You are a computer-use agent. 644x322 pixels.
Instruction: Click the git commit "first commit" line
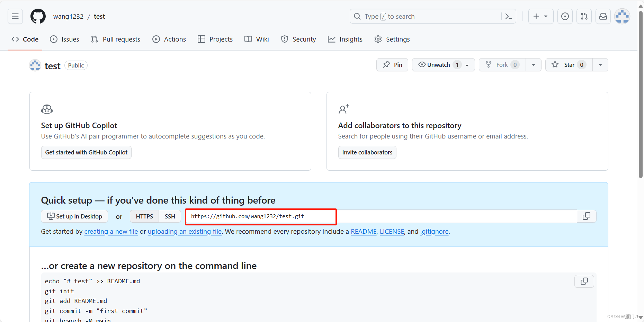96,311
